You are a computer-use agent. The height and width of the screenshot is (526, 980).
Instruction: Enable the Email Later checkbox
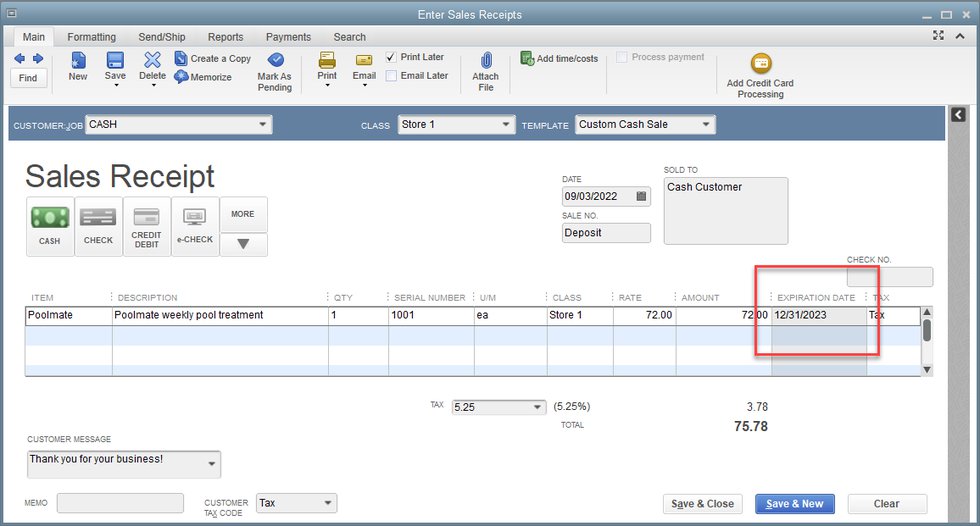click(391, 76)
